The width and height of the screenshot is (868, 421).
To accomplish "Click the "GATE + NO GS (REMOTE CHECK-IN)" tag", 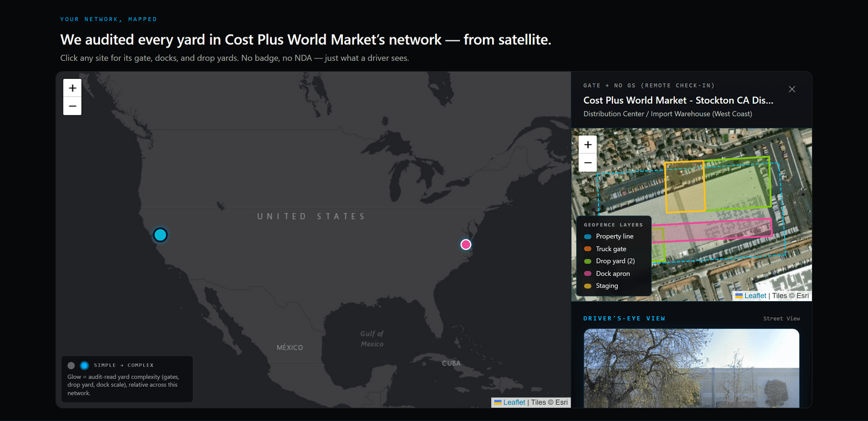I will coord(649,86).
